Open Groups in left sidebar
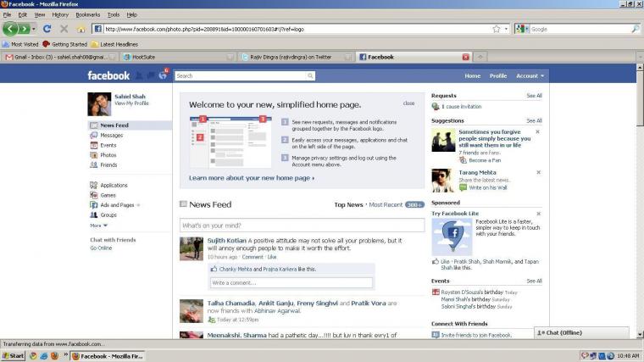Screen dimensions: 644x362 click(x=108, y=214)
